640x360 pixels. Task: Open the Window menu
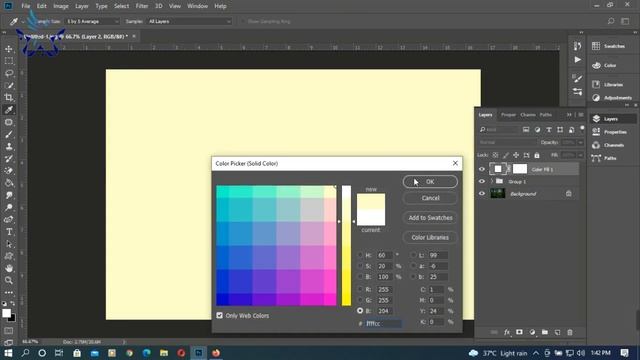(197, 6)
